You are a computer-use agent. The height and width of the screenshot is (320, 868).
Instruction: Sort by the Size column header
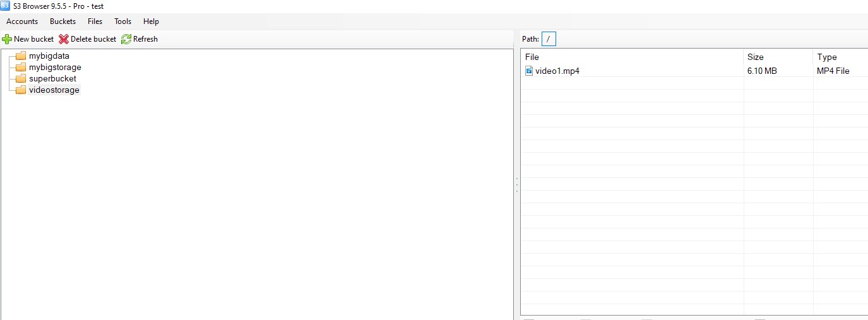(778, 57)
